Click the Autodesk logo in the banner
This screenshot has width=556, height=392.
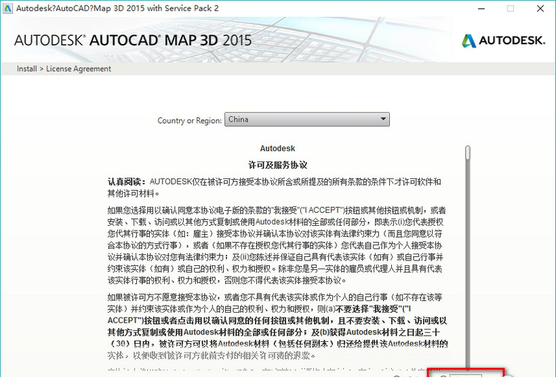pyautogui.click(x=503, y=41)
